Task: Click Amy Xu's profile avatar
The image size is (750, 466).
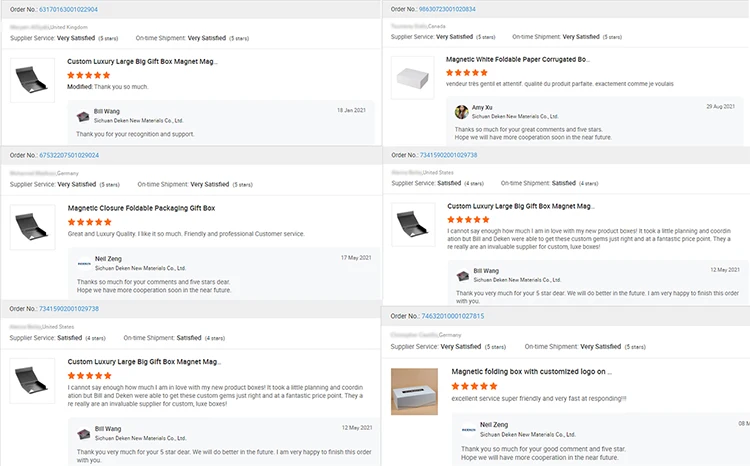Action: tap(462, 112)
